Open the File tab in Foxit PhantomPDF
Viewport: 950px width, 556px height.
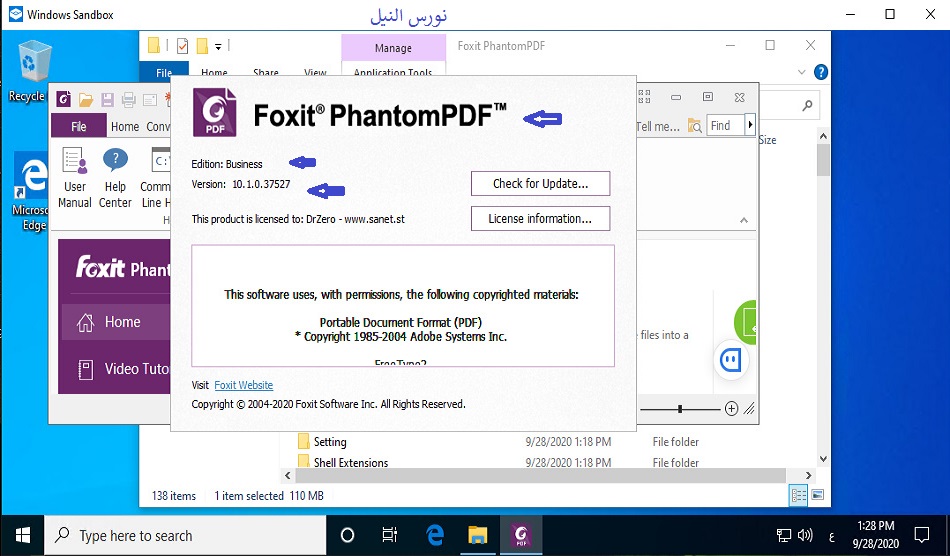tap(79, 126)
